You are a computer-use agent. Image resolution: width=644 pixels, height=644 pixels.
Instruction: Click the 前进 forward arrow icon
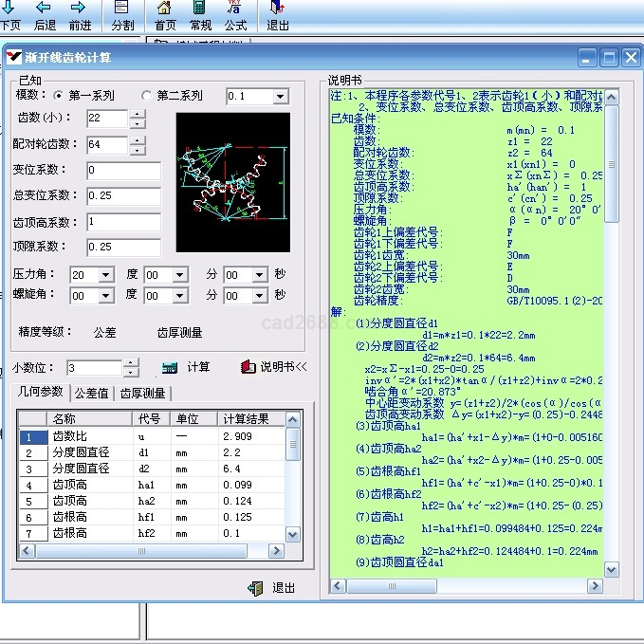pos(80,9)
